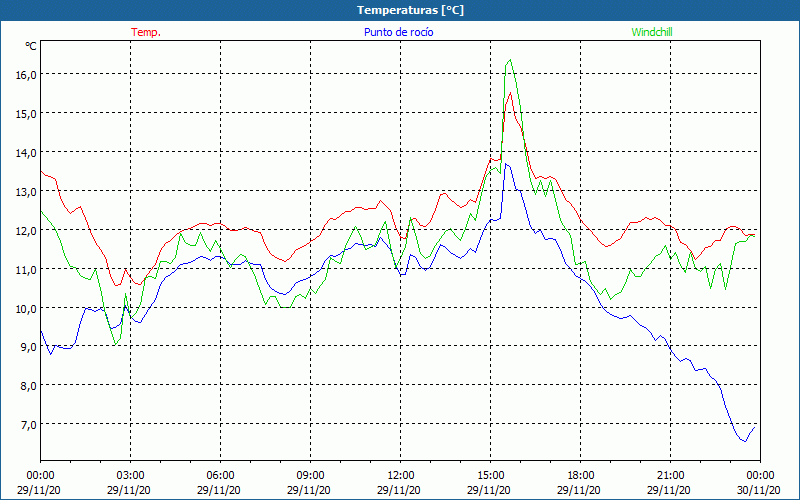Image resolution: width=800 pixels, height=500 pixels.
Task: Click the 15,0 y-axis value
Action: (26, 113)
